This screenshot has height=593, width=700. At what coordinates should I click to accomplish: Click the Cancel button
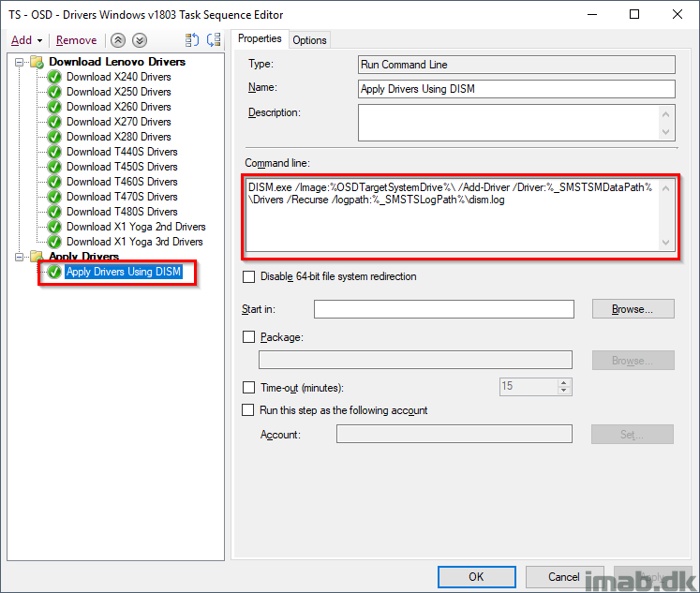pos(564,577)
